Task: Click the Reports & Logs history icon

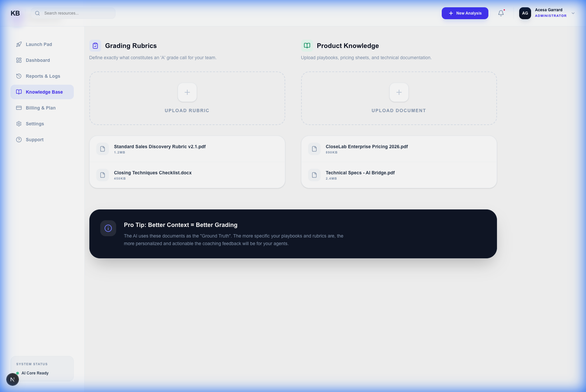Action: 19,76
